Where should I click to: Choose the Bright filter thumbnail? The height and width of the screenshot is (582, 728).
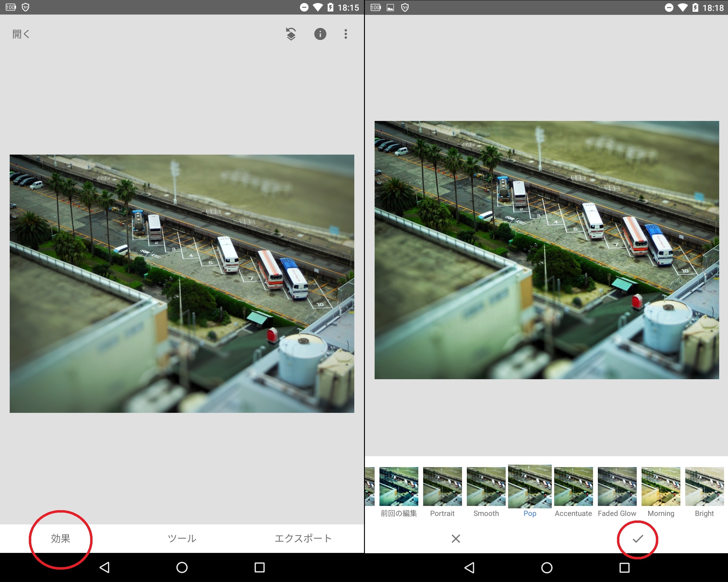point(704,487)
